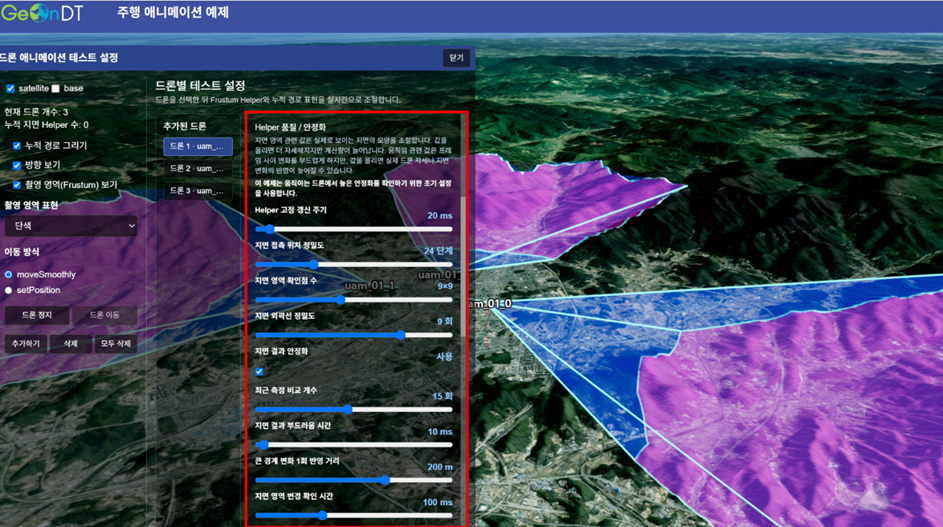This screenshot has width=943, height=527.
Task: Select 드론 2 in the added drones list
Action: [x=197, y=168]
